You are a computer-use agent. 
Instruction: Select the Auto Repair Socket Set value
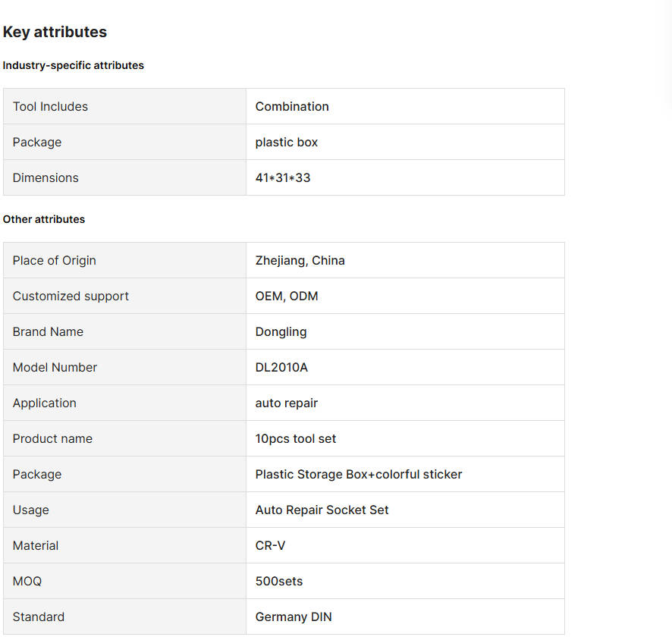(322, 510)
